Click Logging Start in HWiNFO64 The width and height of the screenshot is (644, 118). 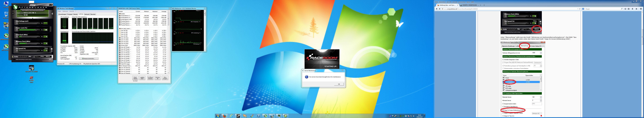click(x=142, y=78)
